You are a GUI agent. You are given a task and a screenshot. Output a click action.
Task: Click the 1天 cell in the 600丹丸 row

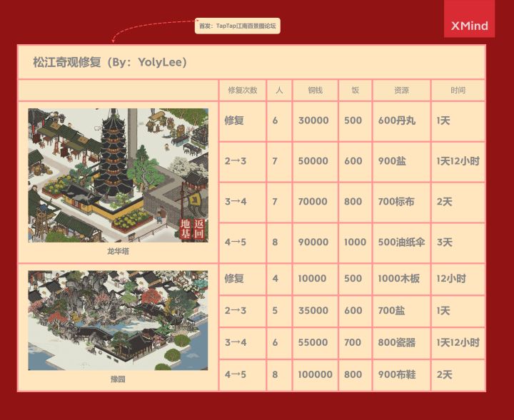[458, 121]
